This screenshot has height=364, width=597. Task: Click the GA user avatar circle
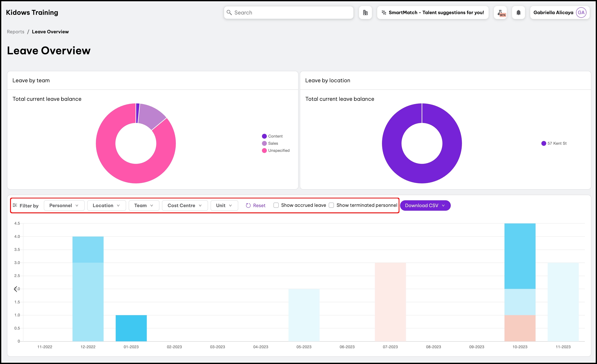click(581, 13)
